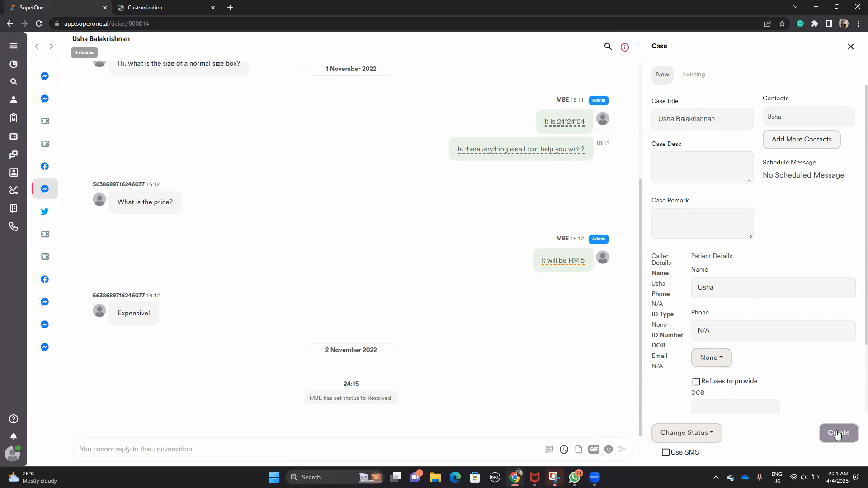Open canned responses chat icon in reply bar

point(549,449)
